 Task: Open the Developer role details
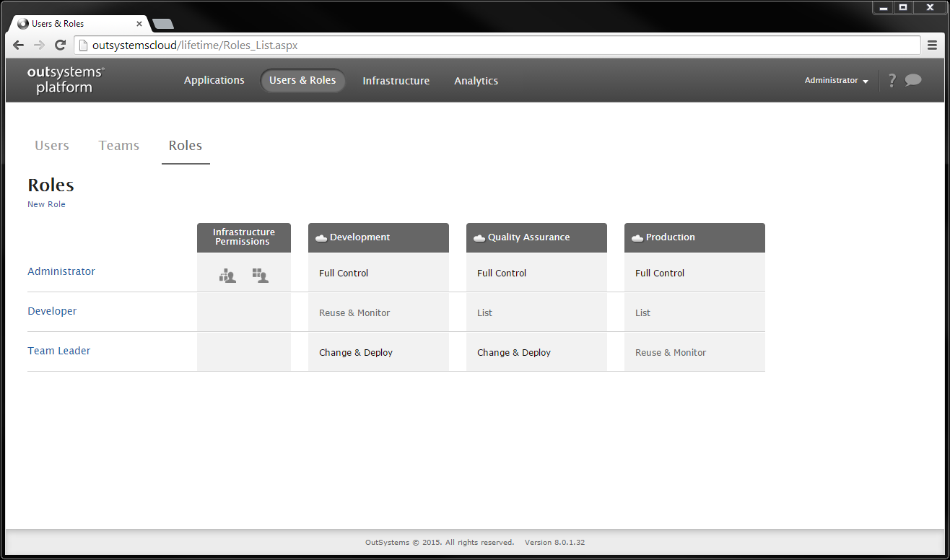[52, 310]
